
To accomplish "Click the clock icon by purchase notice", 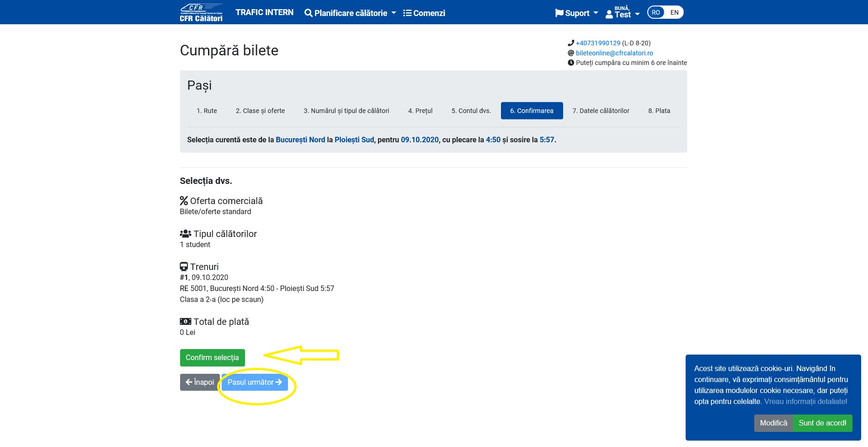I will (x=571, y=63).
